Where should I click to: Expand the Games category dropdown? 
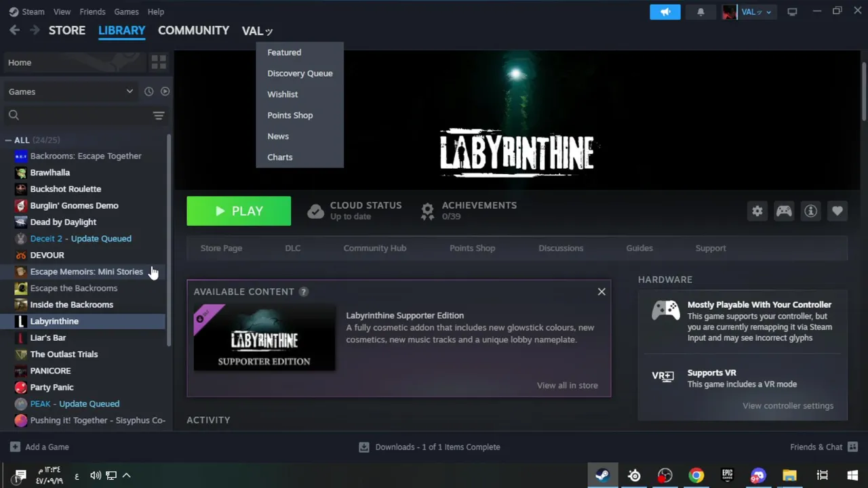[130, 91]
